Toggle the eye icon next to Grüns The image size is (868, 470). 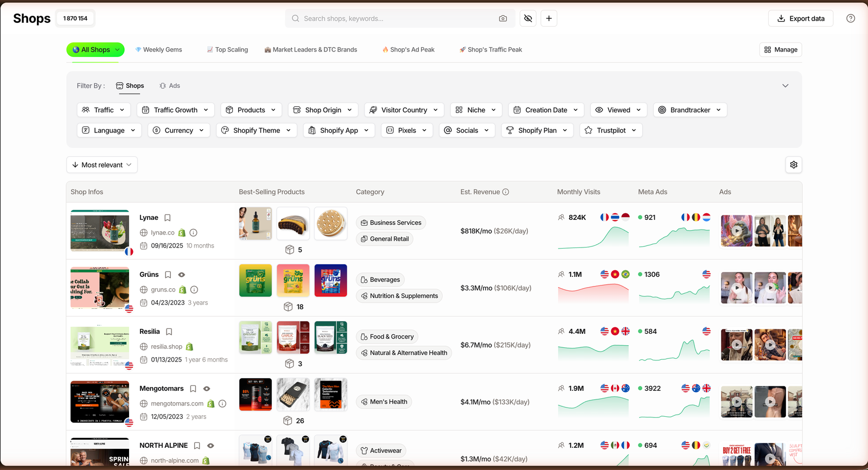click(x=182, y=275)
